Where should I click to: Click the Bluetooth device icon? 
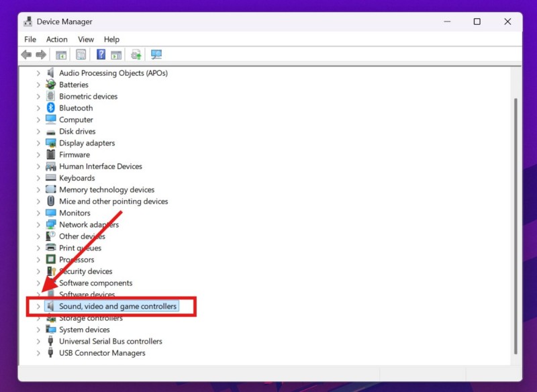pyautogui.click(x=51, y=108)
